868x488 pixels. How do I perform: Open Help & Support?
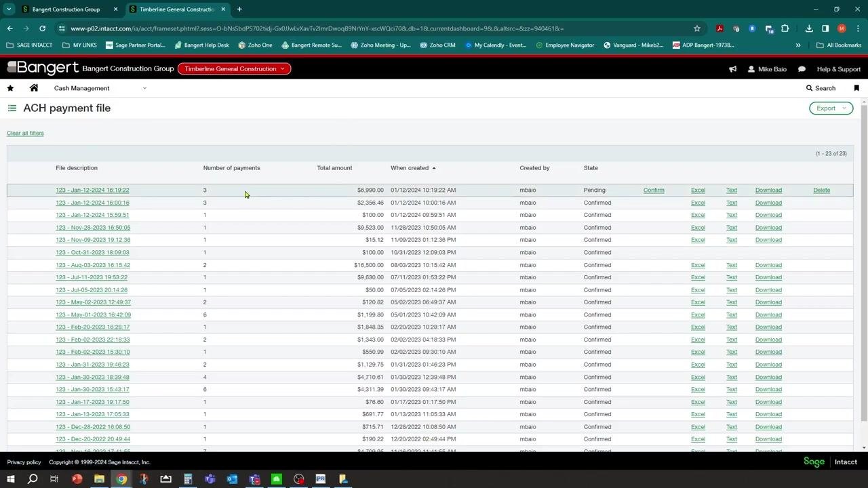click(838, 69)
